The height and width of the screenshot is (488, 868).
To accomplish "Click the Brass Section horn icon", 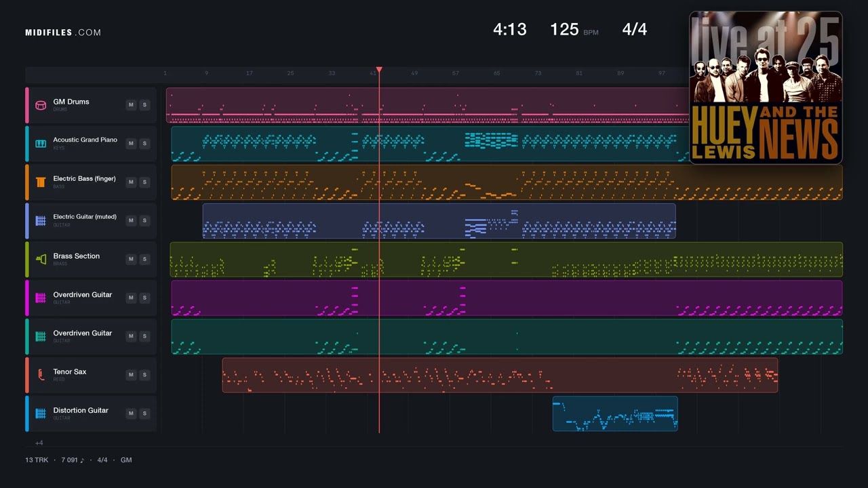I will 41,260.
